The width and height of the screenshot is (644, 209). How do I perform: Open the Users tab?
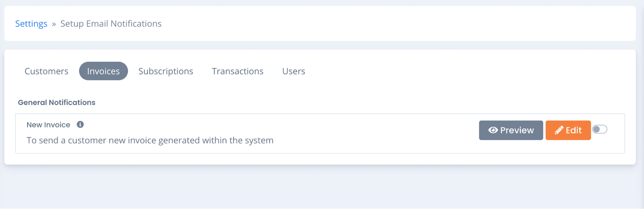[293, 71]
